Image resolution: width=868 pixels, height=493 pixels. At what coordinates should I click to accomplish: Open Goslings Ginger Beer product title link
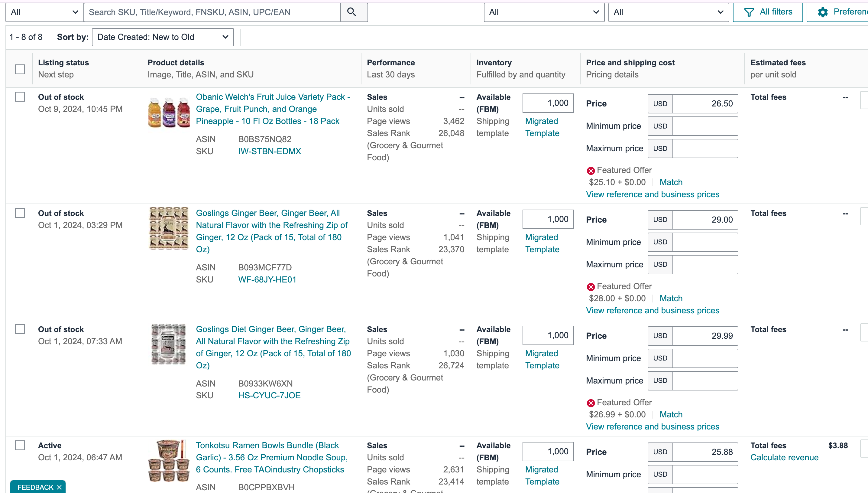pyautogui.click(x=272, y=231)
